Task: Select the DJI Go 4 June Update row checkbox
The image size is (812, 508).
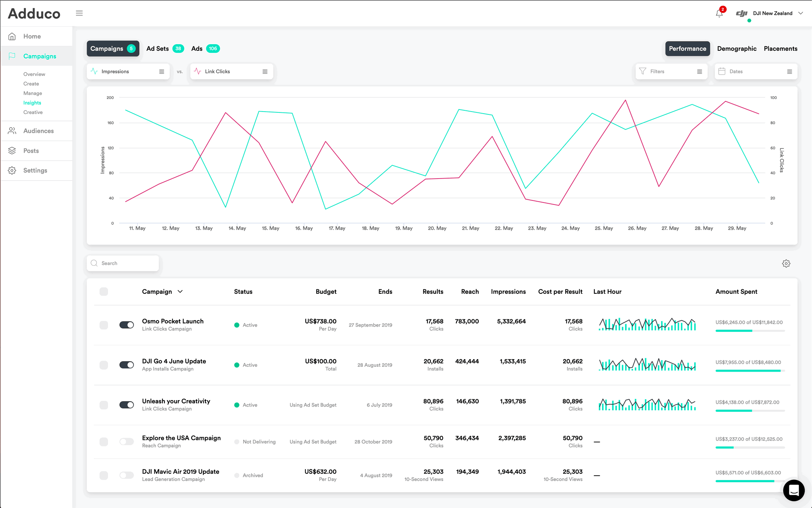Action: point(104,365)
